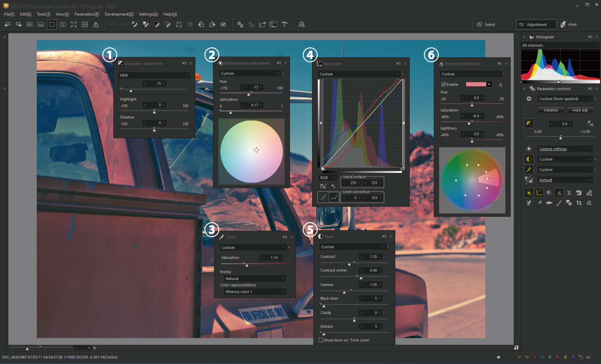
Task: Switch to Adjustment mode
Action: 536,24
